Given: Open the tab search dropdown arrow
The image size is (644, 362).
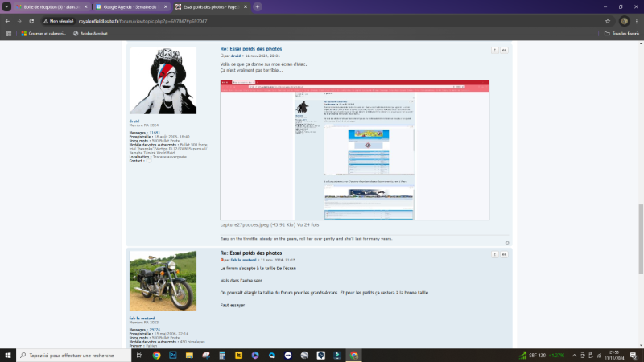Looking at the screenshot, I should click(x=6, y=6).
